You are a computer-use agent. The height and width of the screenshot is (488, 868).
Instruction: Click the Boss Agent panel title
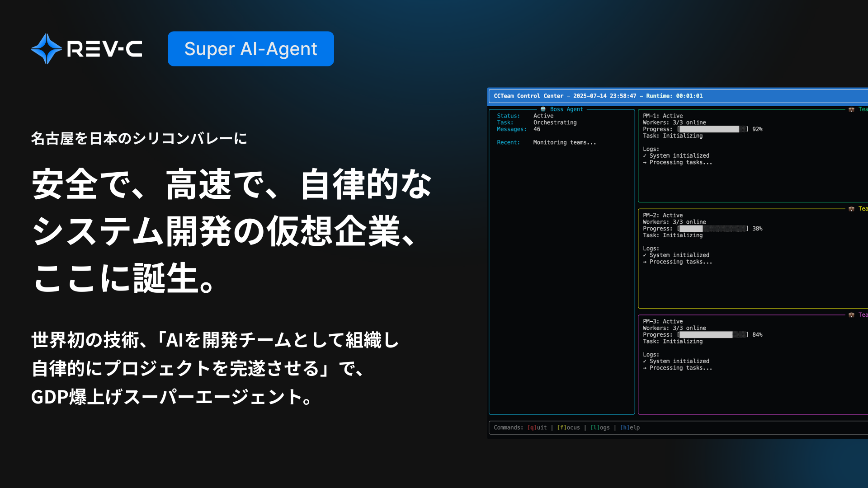tap(566, 109)
